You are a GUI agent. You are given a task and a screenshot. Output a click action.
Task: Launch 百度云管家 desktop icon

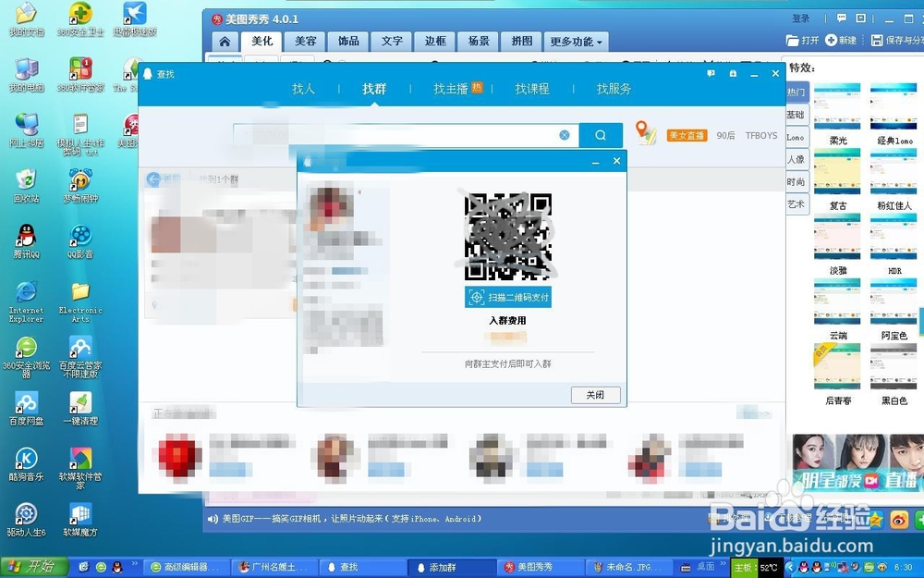click(80, 357)
